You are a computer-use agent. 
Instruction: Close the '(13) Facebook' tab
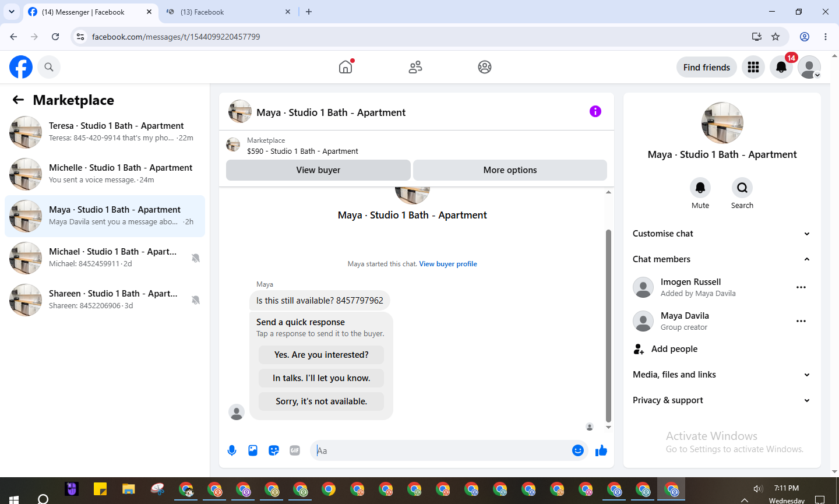coord(288,12)
